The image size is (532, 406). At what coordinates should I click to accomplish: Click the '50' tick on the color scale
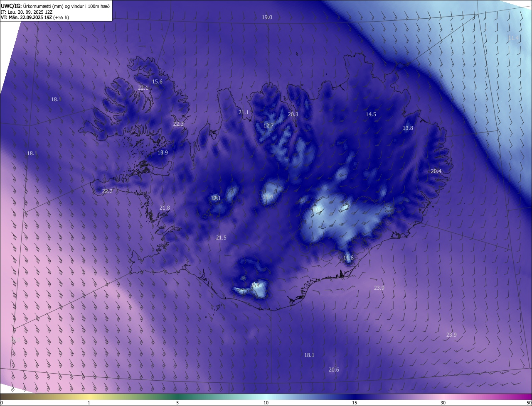529,403
